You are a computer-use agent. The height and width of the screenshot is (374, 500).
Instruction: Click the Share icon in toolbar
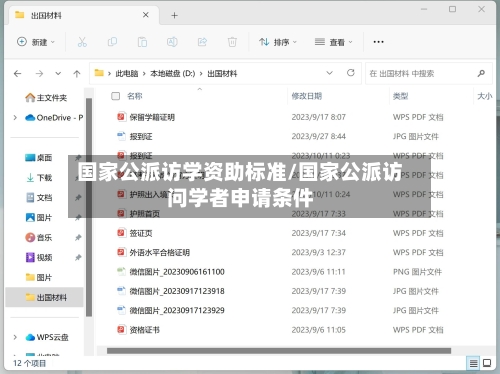point(202,42)
